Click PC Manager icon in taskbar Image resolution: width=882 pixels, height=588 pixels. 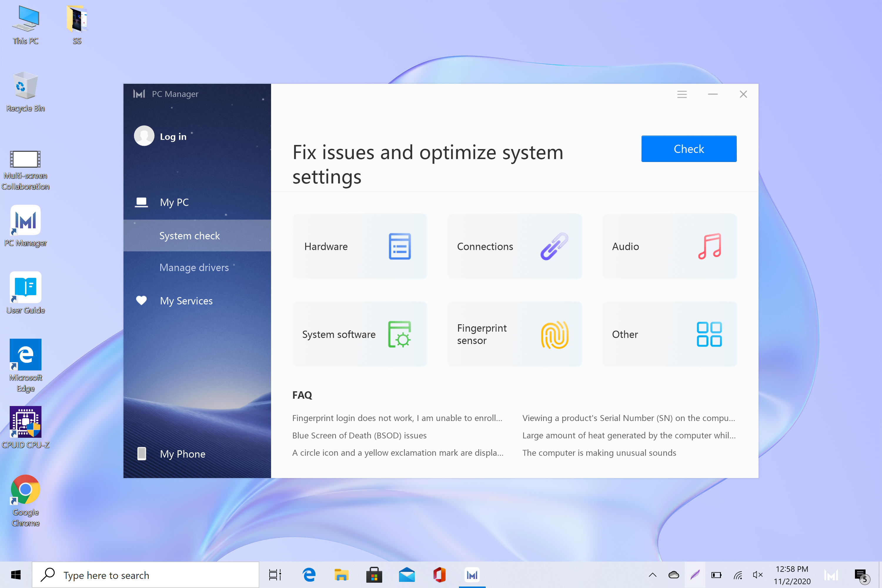coord(472,575)
